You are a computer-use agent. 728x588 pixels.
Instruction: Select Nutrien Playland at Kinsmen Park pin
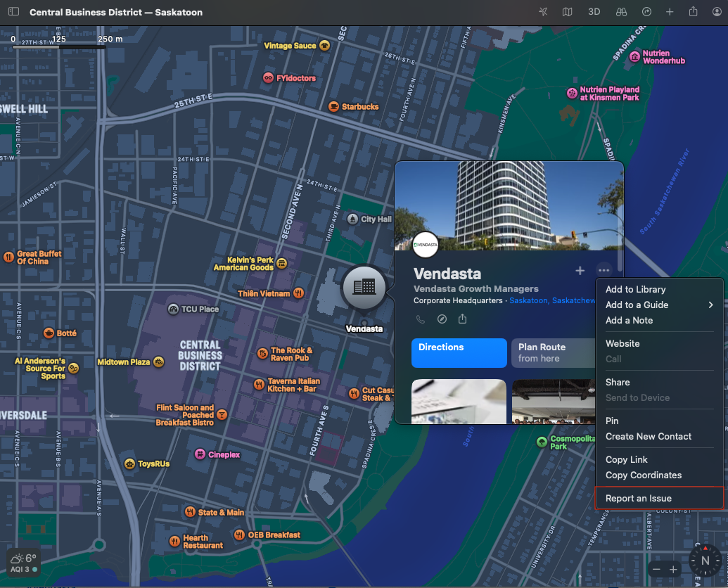click(x=572, y=94)
